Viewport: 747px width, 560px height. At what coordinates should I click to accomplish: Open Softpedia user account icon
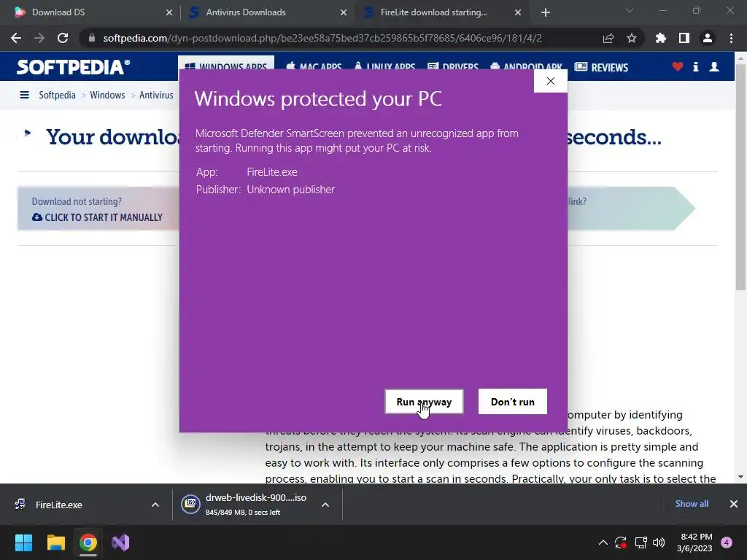point(714,66)
